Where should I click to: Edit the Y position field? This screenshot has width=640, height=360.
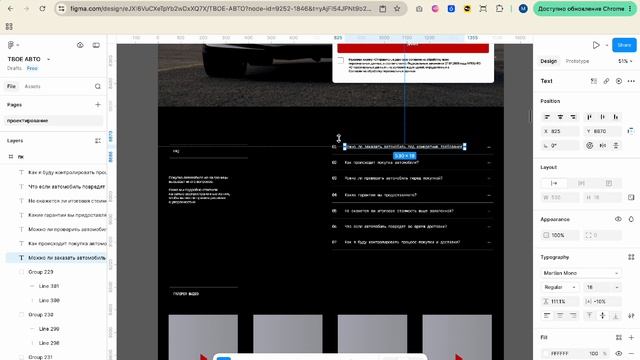click(x=602, y=131)
